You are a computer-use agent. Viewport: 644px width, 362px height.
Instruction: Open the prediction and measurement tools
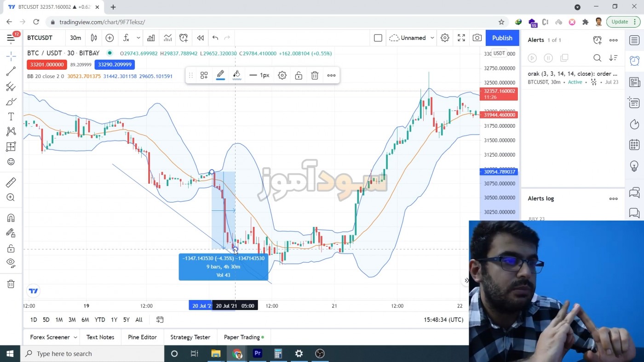tap(11, 147)
